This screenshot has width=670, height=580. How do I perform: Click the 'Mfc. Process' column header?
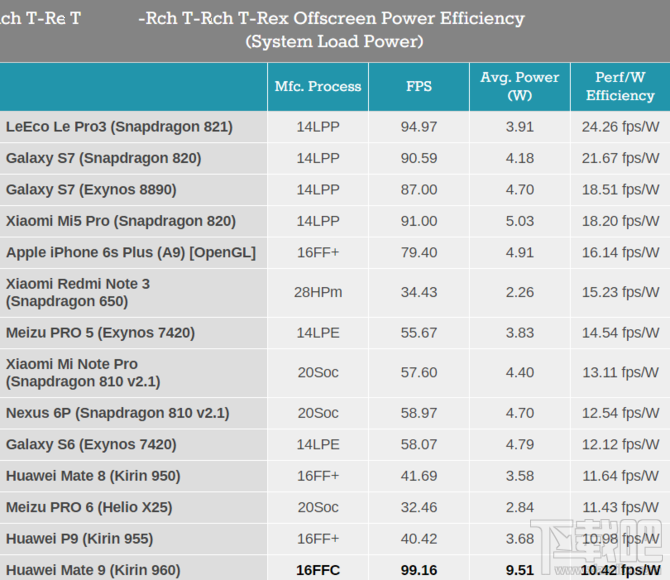click(318, 86)
